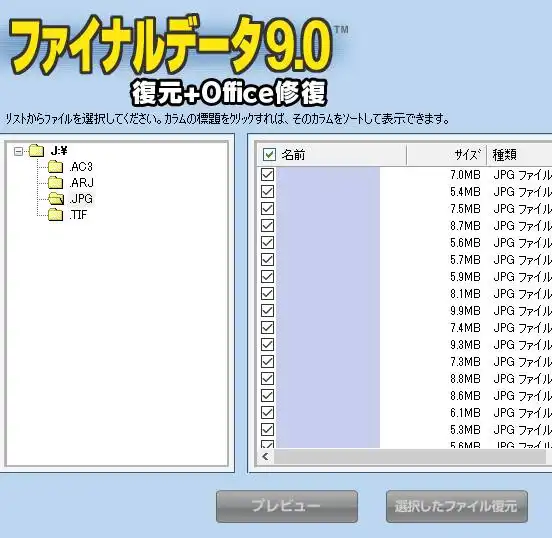
Task: Click JPG ファイル type in the 8.6MB row
Action: pyautogui.click(x=522, y=396)
